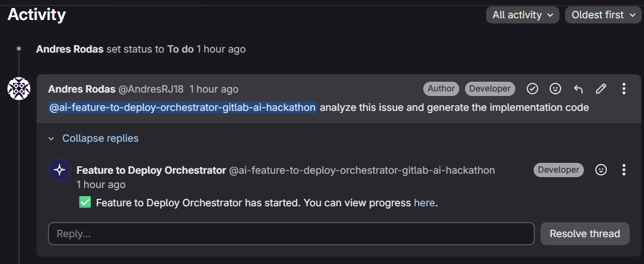Open more actions on Orchestrator reply
Viewport: 644px width, 264px height.
point(624,170)
